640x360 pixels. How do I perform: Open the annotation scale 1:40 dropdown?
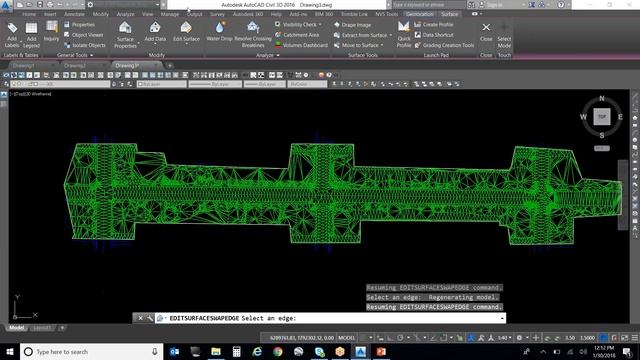[504, 338]
